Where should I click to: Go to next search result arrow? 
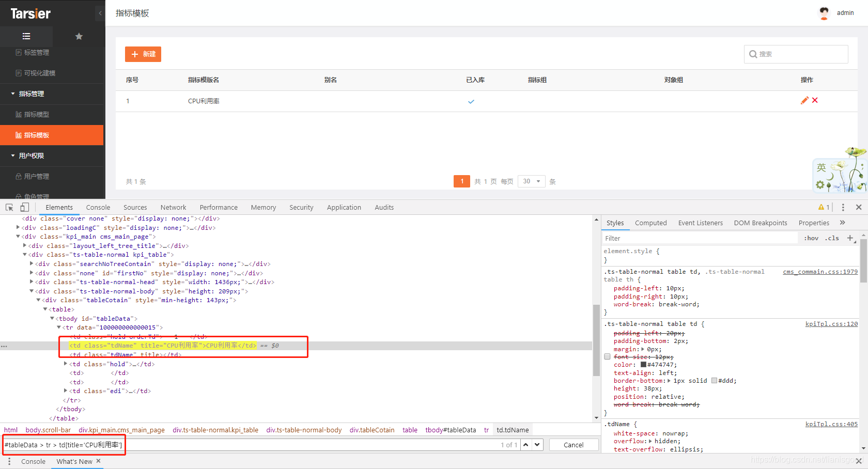(x=537, y=445)
